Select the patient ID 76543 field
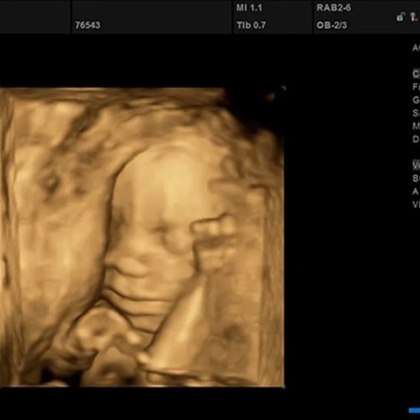The height and width of the screenshot is (420, 420). point(88,25)
